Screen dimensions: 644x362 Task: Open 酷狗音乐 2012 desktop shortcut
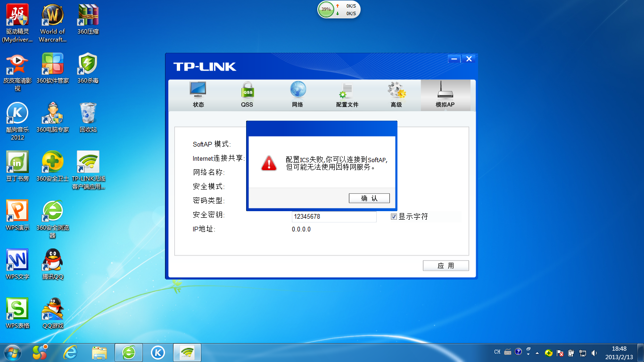coord(17,121)
